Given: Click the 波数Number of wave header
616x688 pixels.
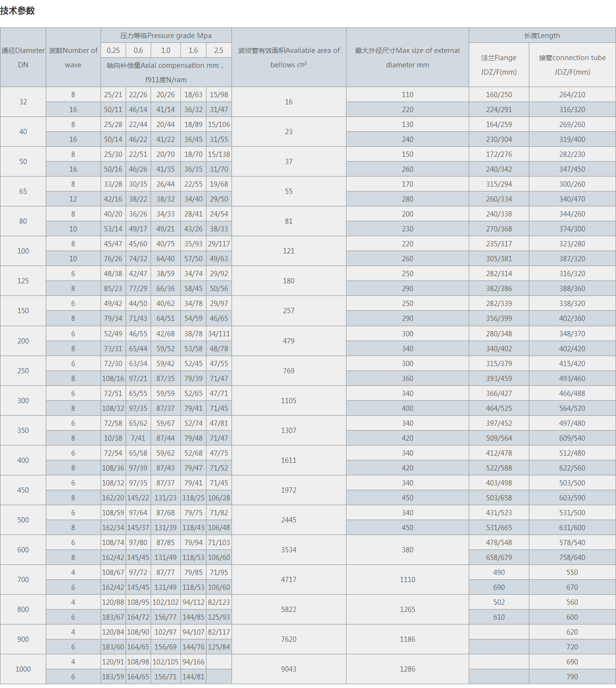Looking at the screenshot, I should 73,57.
